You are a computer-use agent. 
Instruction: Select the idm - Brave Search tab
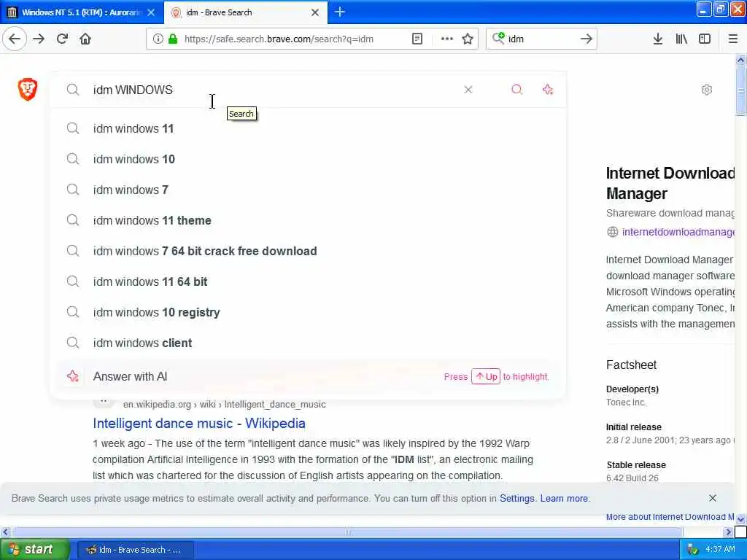point(245,12)
